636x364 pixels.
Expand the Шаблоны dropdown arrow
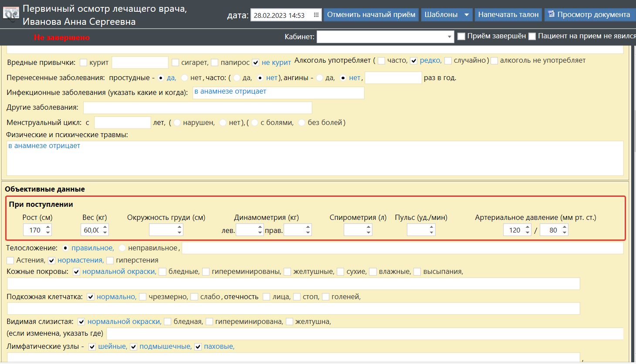point(467,15)
